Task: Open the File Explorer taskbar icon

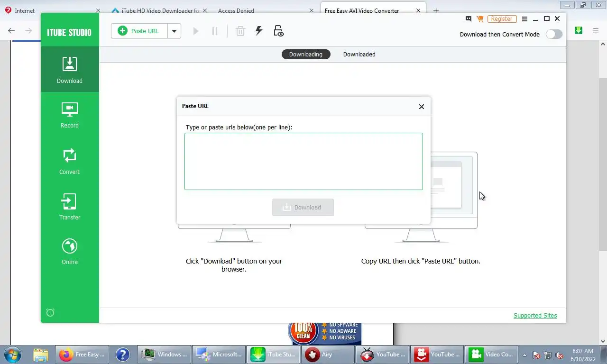Action: pos(41,354)
